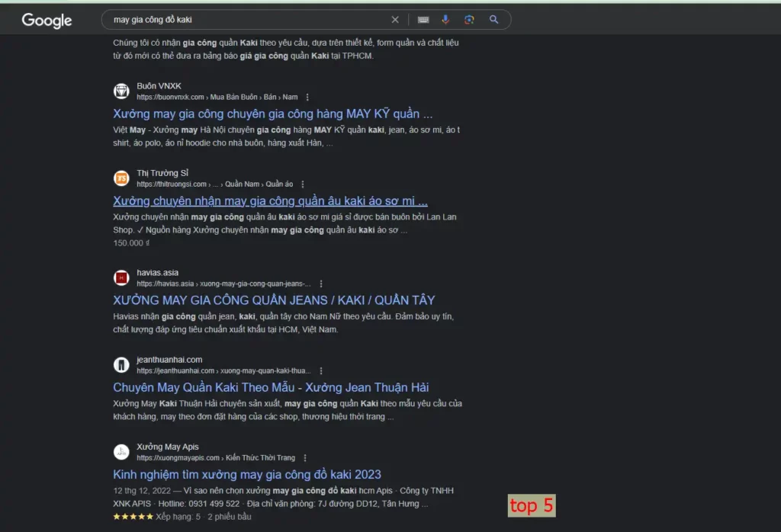Click the havias.asia site favicon
This screenshot has height=532, width=781.
click(x=121, y=277)
